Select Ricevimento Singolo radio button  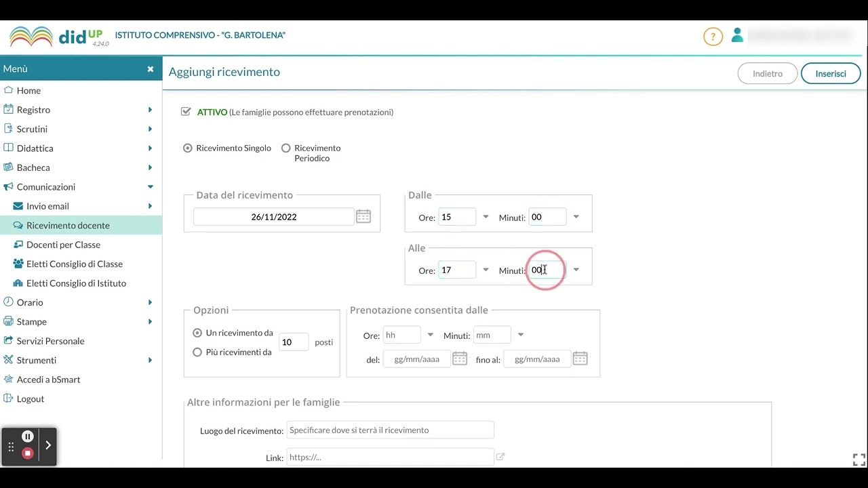(x=188, y=148)
